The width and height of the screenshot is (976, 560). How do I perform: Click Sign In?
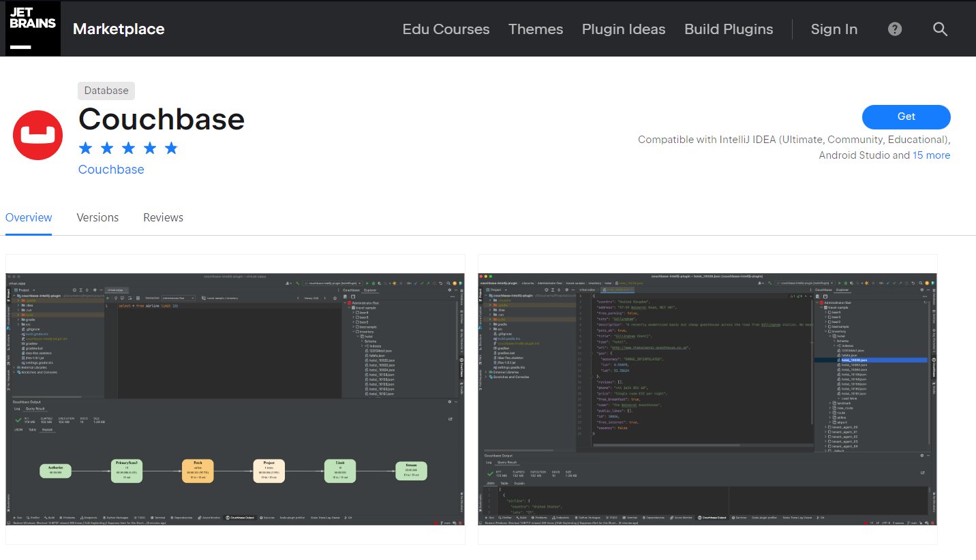point(834,29)
